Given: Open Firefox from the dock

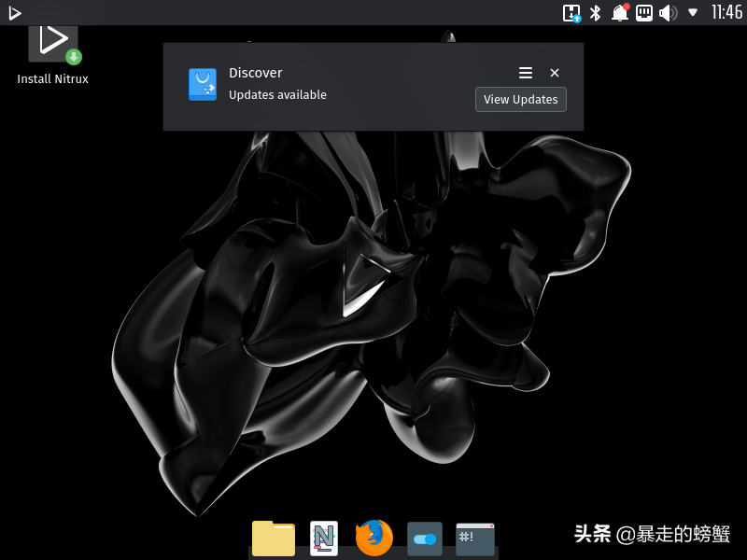Looking at the screenshot, I should (373, 538).
